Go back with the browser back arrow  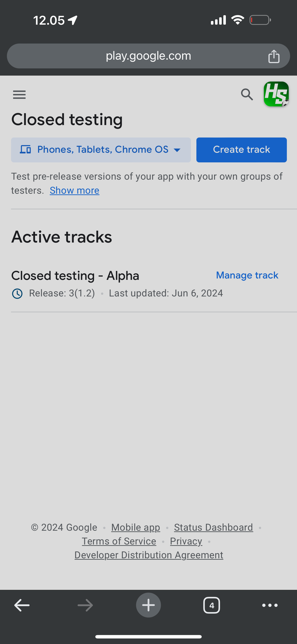point(22,605)
